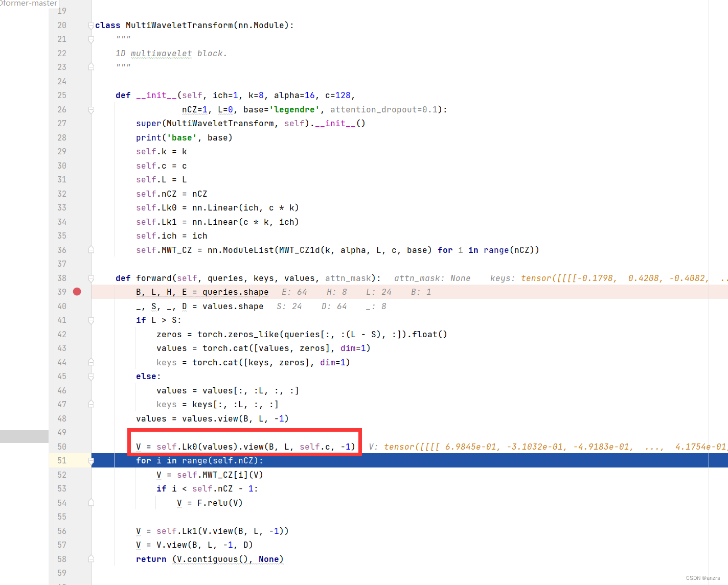This screenshot has height=585, width=728.
Task: Click the print('base', base) statement
Action: point(184,137)
